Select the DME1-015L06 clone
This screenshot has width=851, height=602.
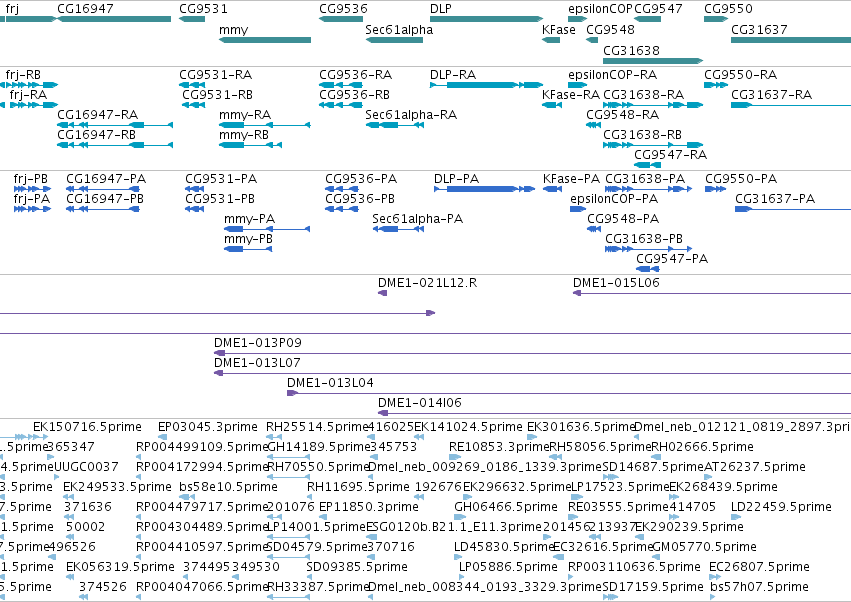pos(712,293)
